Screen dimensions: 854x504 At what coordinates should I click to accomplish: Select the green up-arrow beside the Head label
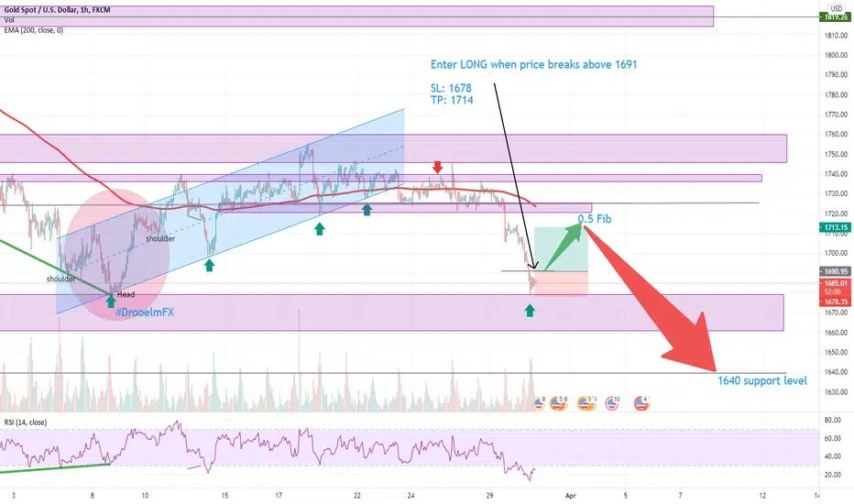coord(111,301)
